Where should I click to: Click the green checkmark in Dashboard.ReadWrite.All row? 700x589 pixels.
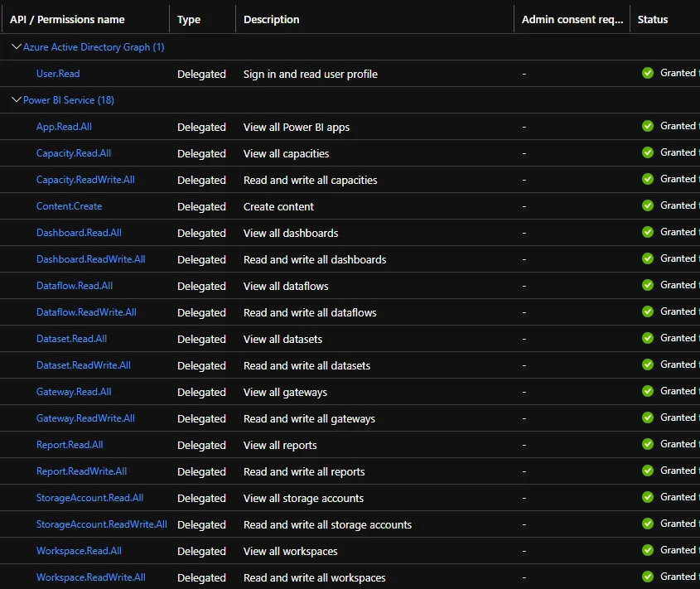(648, 258)
